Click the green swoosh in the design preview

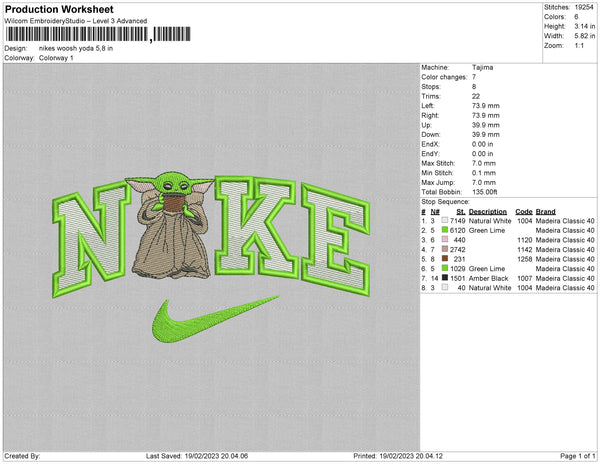coord(215,319)
